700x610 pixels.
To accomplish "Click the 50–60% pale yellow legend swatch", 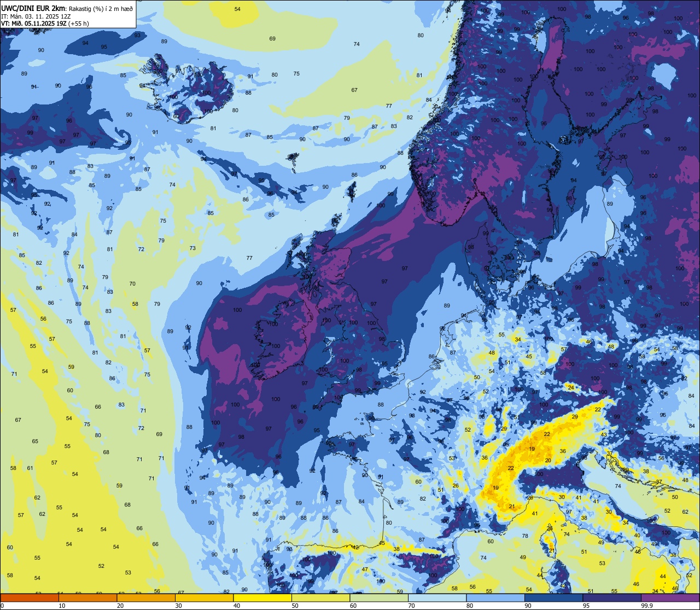I will point(320,598).
